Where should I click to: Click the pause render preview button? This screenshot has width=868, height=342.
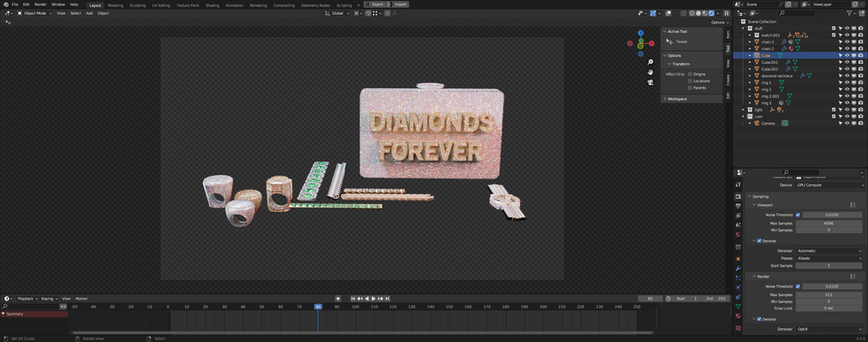coord(727,13)
